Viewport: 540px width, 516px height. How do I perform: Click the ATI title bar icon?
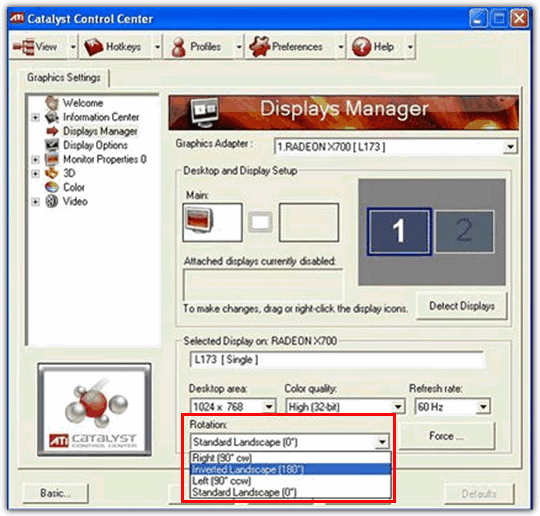click(17, 18)
